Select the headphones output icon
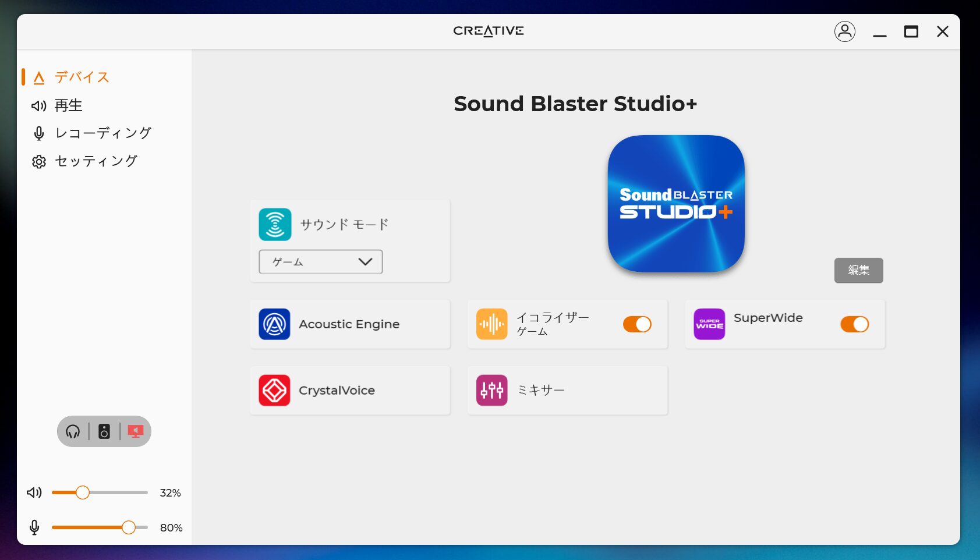The height and width of the screenshot is (560, 980). click(73, 431)
